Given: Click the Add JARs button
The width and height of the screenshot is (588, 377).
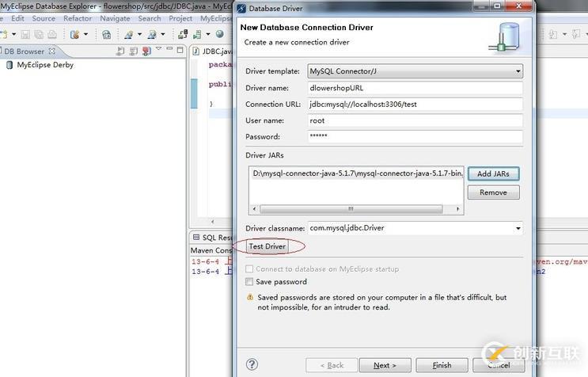Looking at the screenshot, I should 493,173.
